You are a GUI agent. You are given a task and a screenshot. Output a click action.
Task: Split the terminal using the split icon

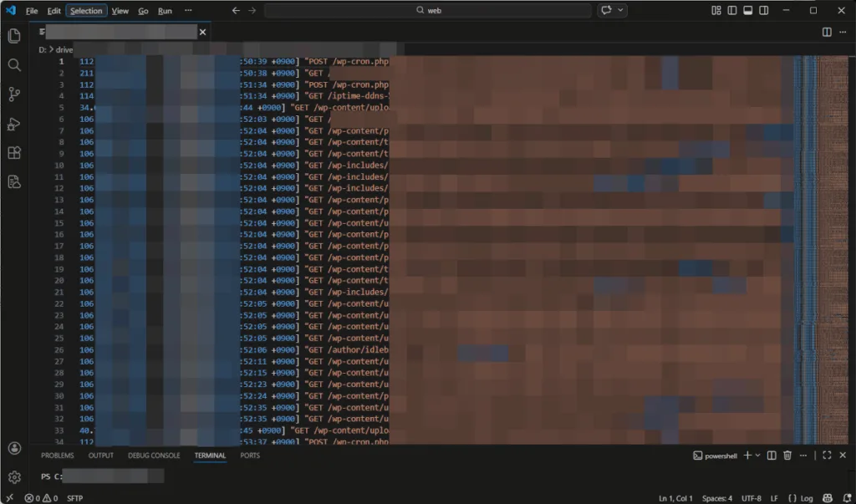point(771,456)
